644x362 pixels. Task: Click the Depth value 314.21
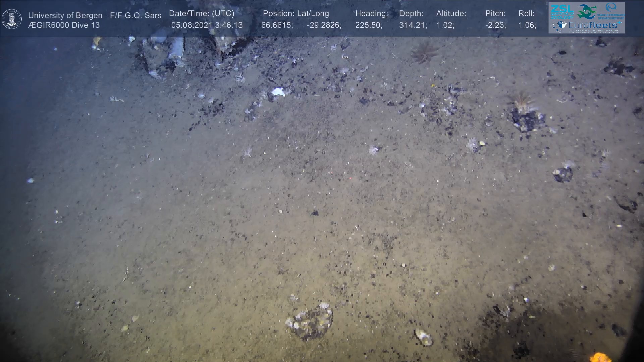pyautogui.click(x=413, y=25)
